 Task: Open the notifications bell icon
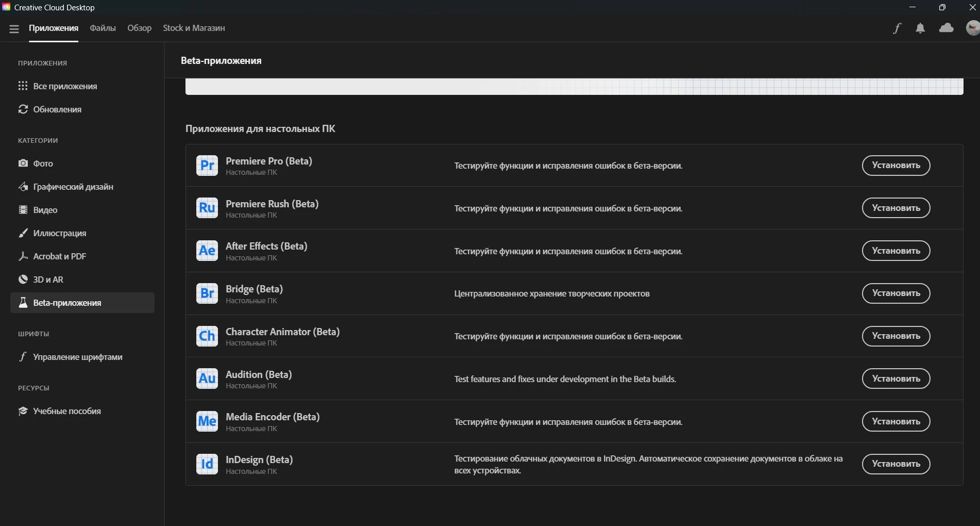(920, 28)
